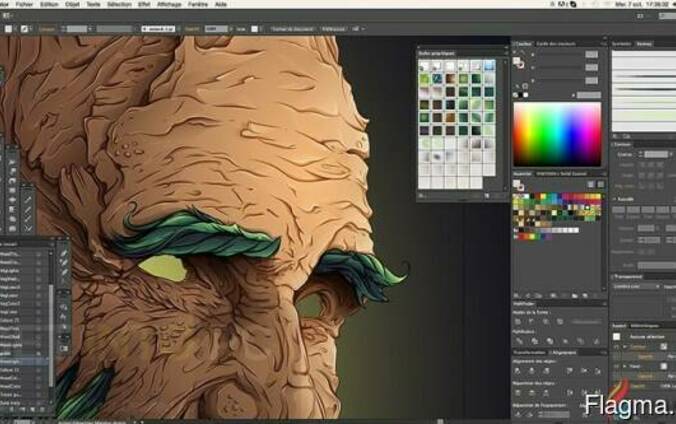
Task: Click Opacité label in control bar
Action: point(192,29)
